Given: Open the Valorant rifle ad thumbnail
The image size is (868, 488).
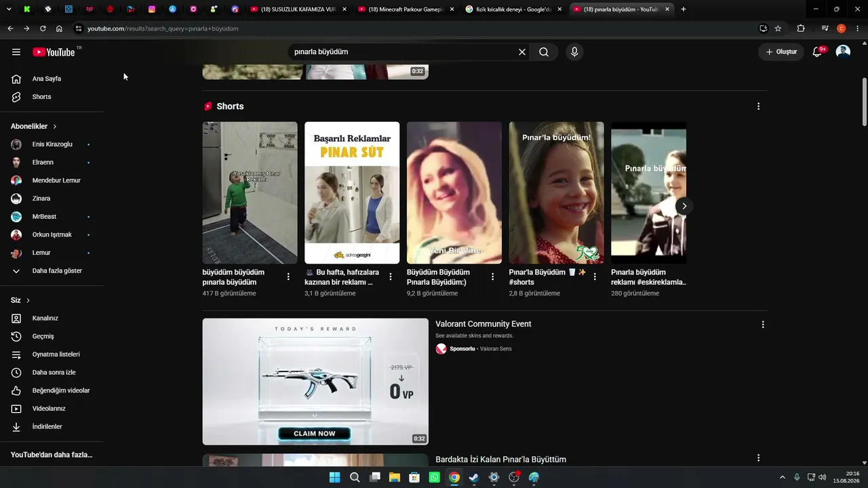Looking at the screenshot, I should [x=315, y=382].
